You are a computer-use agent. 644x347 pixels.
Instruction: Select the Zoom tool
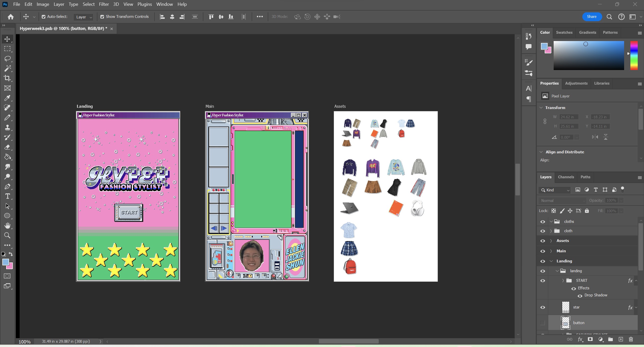click(x=7, y=235)
